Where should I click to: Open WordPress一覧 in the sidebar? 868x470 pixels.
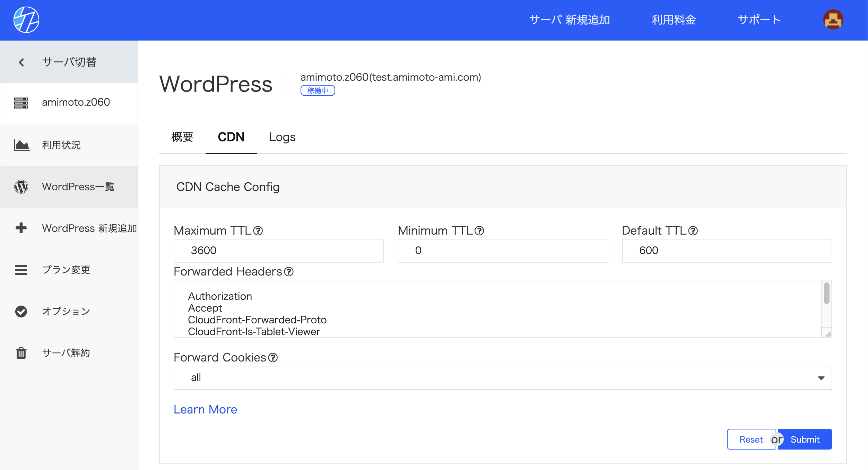(69, 187)
